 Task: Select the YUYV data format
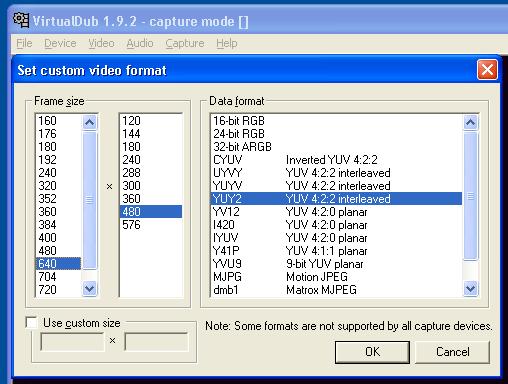pyautogui.click(x=337, y=186)
